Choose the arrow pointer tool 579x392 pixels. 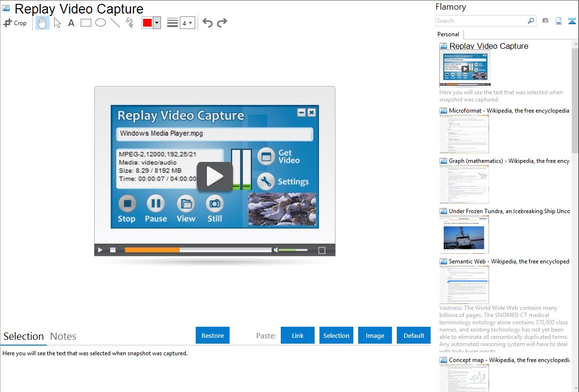pos(57,23)
